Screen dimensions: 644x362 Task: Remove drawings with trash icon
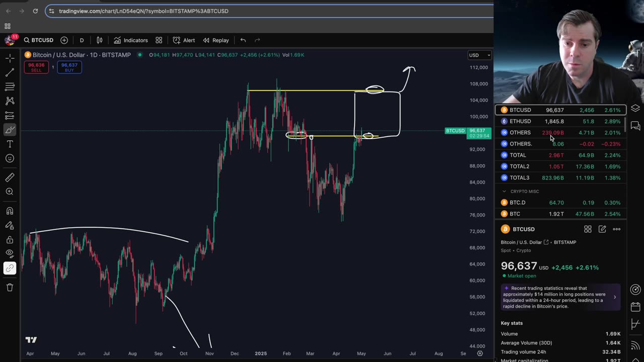point(10,288)
